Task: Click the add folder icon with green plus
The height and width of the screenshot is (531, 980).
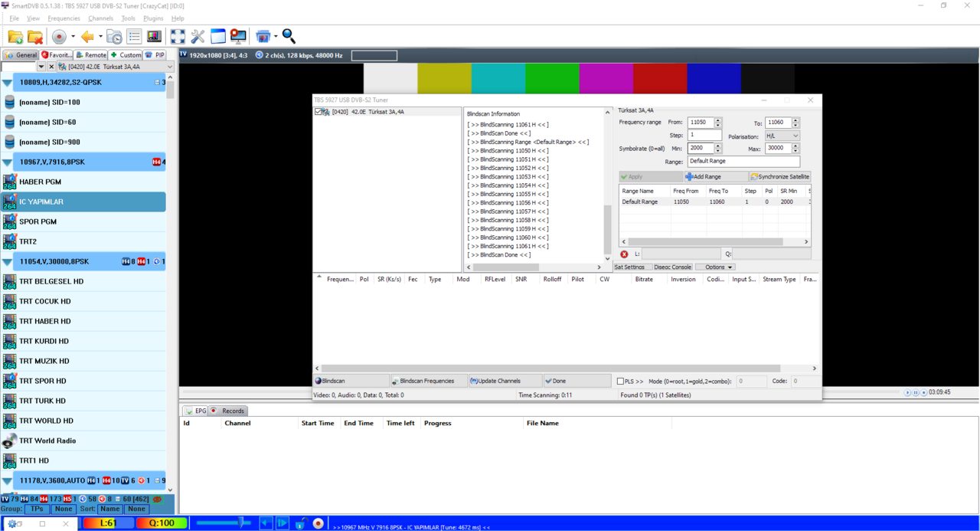Action: pos(15,37)
